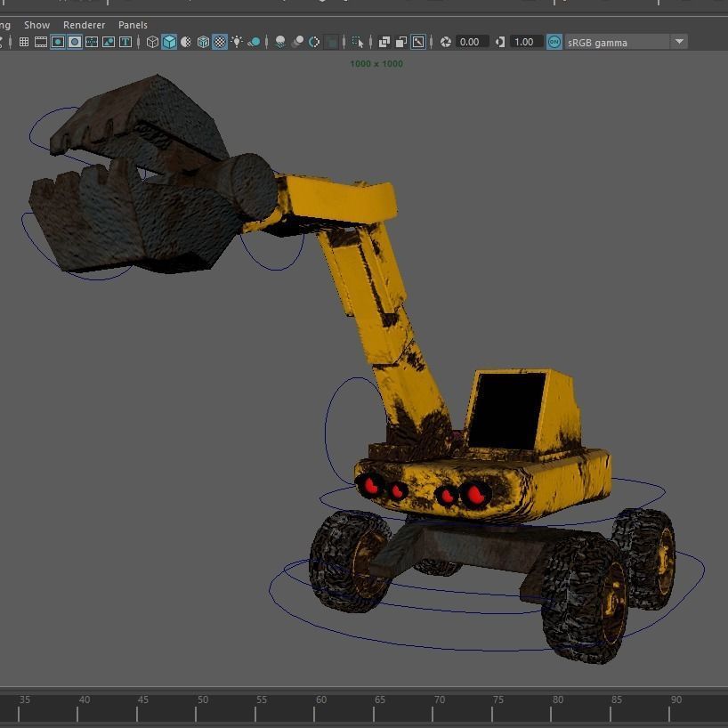Toggle viewport Shadows icon
728x728 pixels.
pos(254,42)
